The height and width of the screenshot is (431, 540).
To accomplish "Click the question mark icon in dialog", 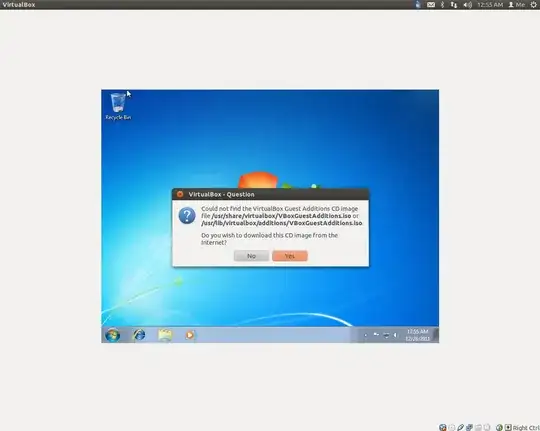I will (187, 216).
